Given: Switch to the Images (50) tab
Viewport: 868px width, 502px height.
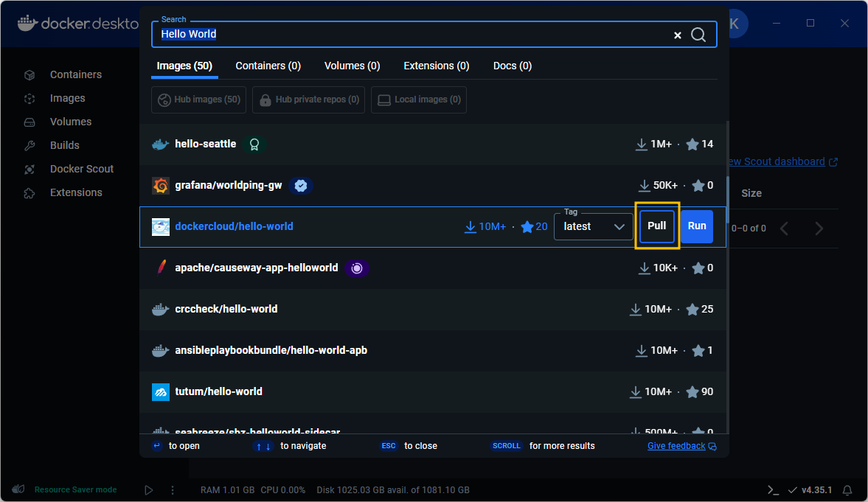Looking at the screenshot, I should point(184,66).
